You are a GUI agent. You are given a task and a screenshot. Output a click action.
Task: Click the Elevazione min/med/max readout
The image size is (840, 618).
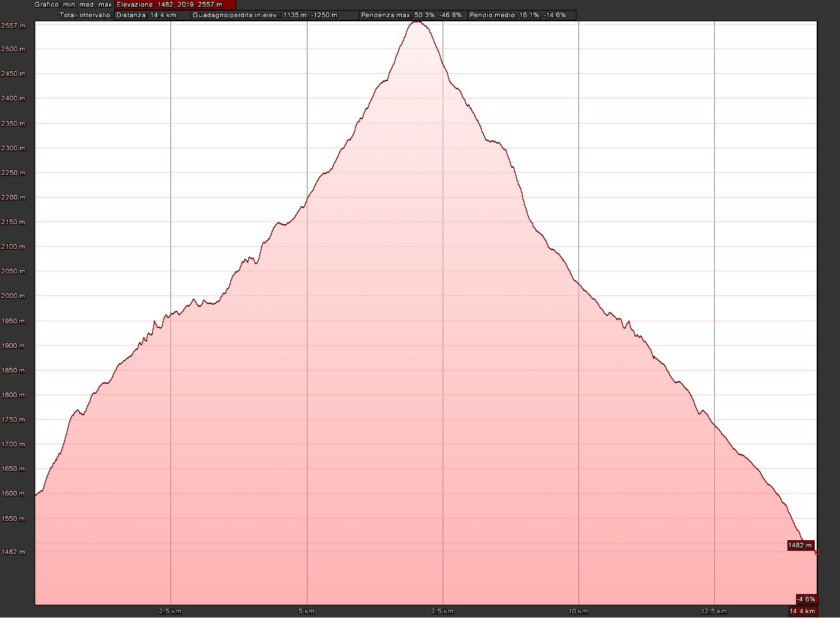click(x=175, y=5)
